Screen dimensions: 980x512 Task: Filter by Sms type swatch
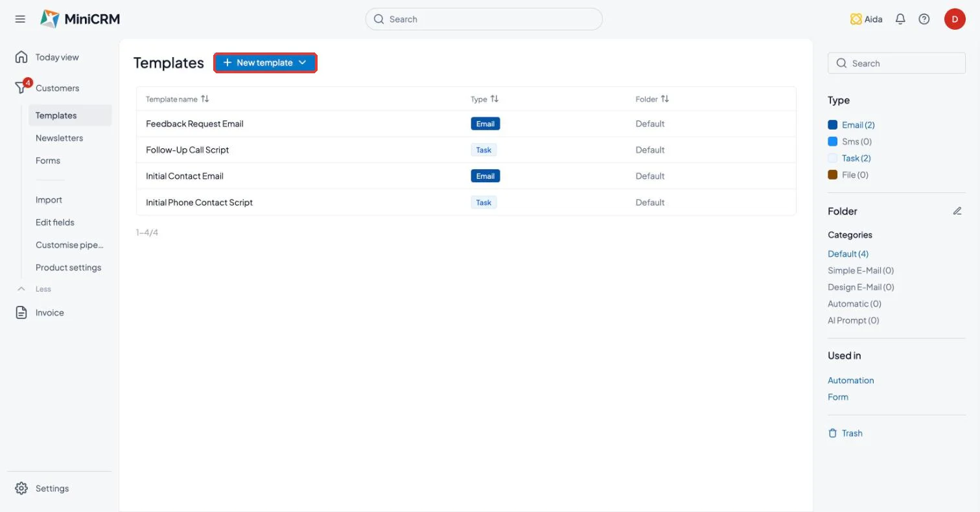coord(833,141)
